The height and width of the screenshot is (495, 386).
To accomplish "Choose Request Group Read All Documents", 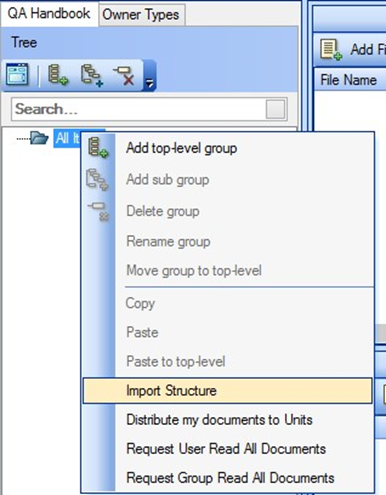I will (227, 478).
